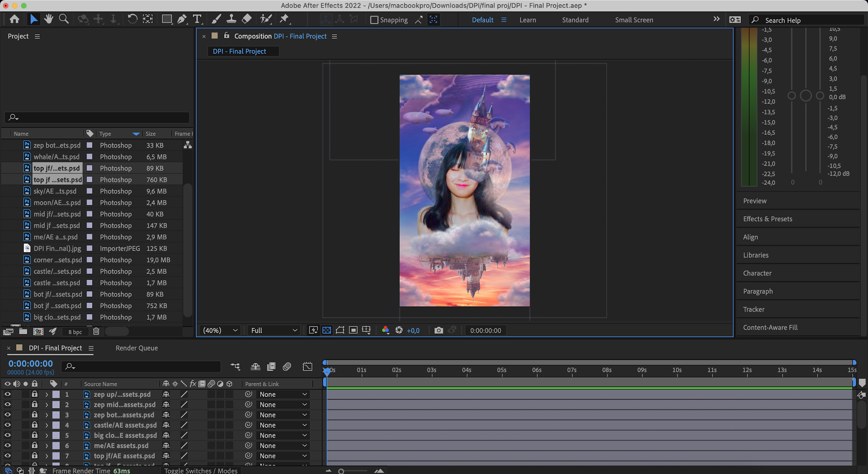Adjust timeline zoom slider at bottom
Image resolution: width=868 pixels, height=474 pixels.
341,471
